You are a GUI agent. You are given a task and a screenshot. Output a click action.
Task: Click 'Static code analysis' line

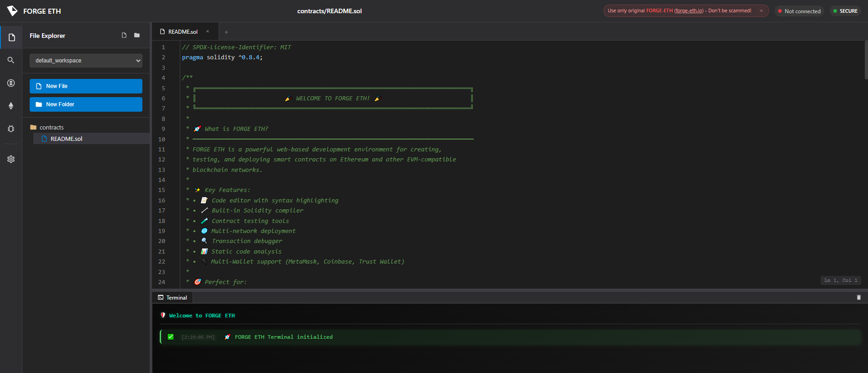click(x=246, y=252)
